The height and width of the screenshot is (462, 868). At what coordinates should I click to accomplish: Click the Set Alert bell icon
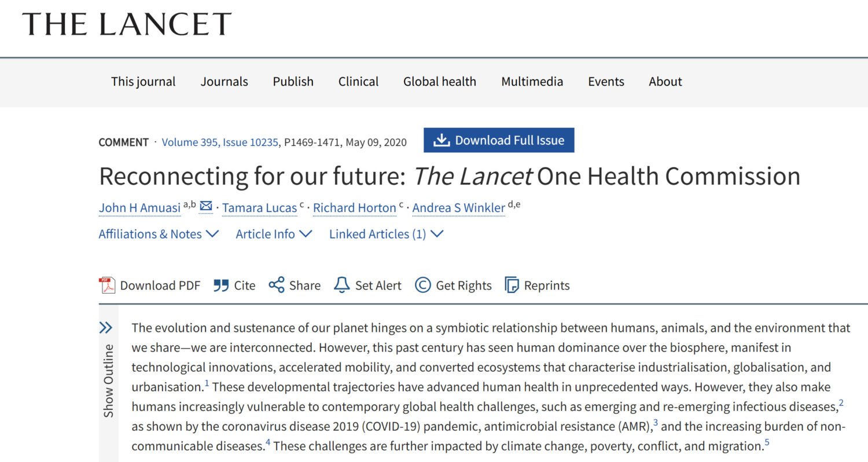pyautogui.click(x=342, y=285)
